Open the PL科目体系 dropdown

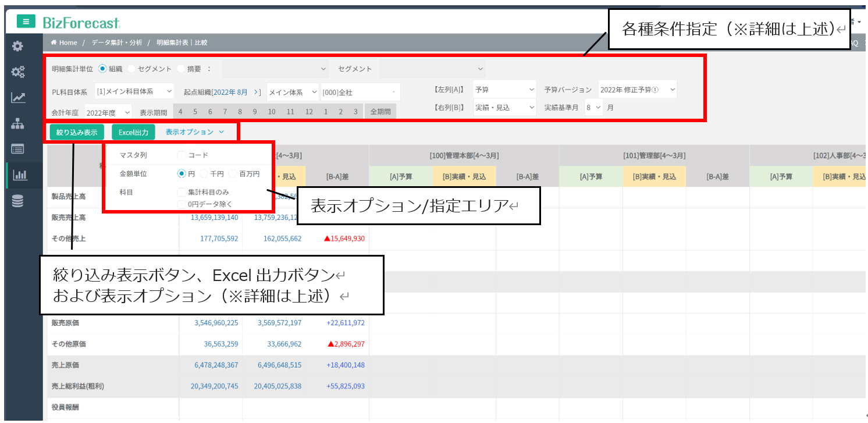pyautogui.click(x=134, y=91)
